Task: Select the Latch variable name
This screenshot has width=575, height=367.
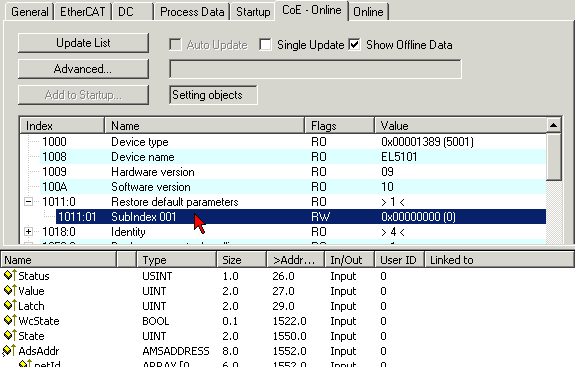Action: 31,306
